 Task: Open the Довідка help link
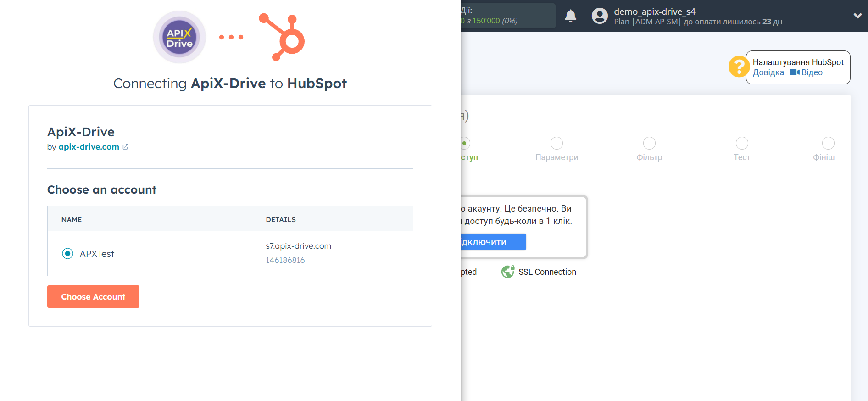point(768,72)
